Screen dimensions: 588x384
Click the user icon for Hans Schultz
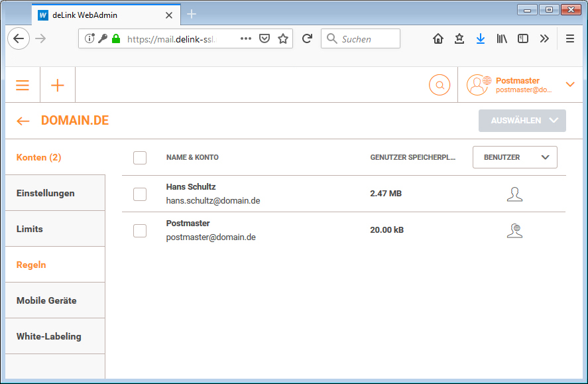[514, 194]
